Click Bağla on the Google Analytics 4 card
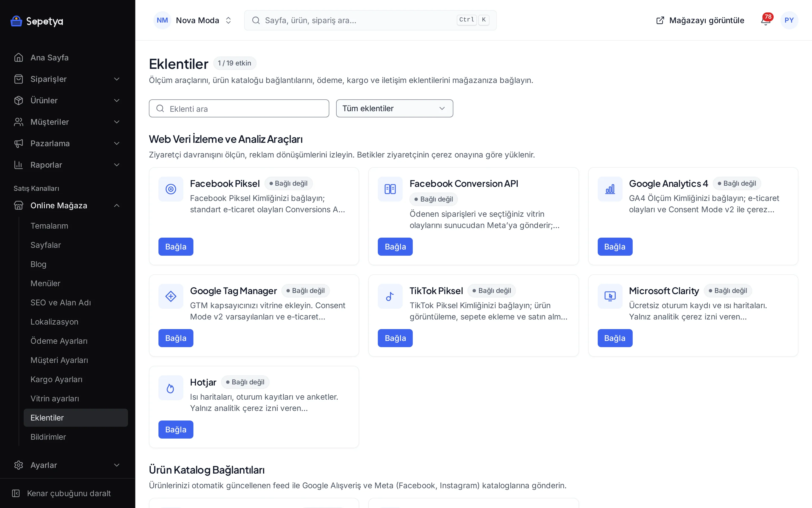This screenshot has height=508, width=812. pos(615,247)
